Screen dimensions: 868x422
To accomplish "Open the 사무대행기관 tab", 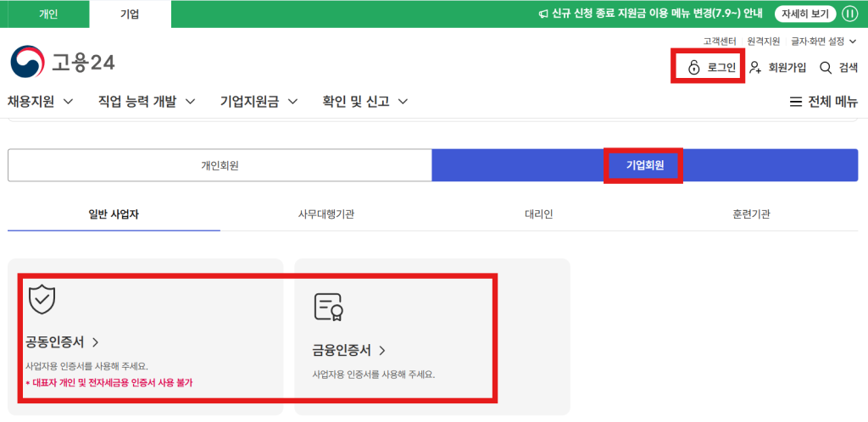I will tap(326, 214).
